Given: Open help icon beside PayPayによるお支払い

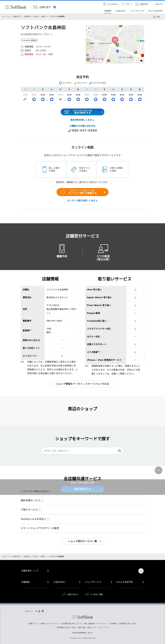Looking at the screenshot, I should coord(48,519).
